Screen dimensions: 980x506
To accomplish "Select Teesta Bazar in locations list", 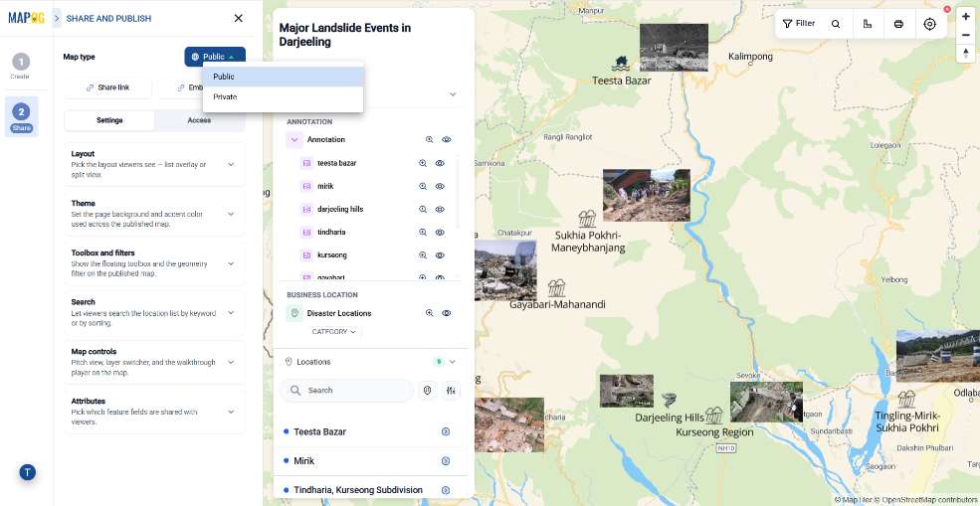I will [x=320, y=431].
